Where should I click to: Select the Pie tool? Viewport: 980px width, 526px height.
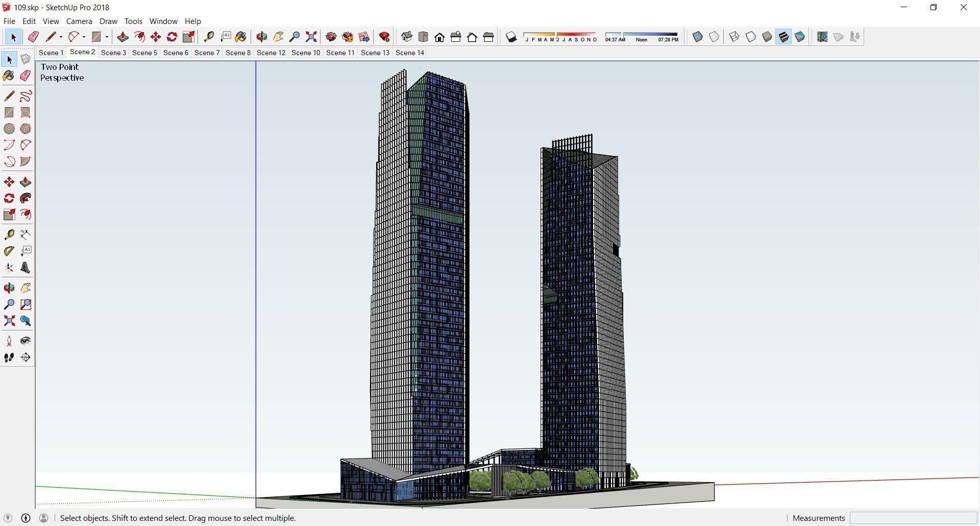point(26,161)
